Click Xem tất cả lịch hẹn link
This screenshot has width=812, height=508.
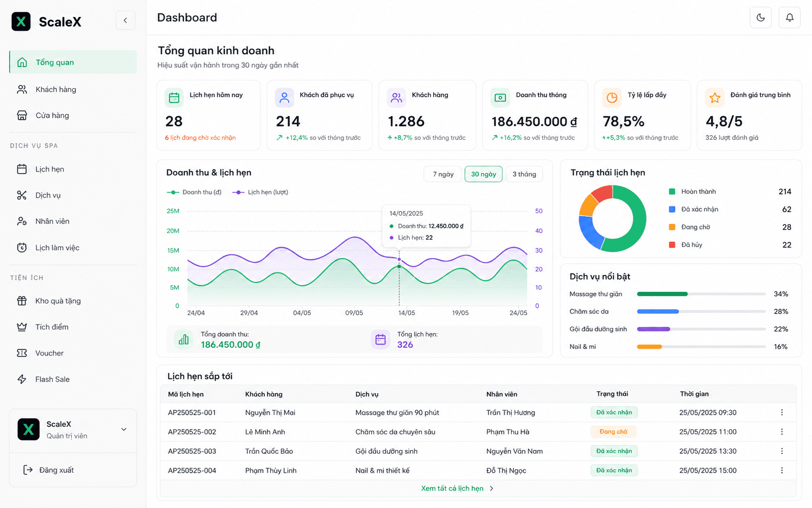[457, 489]
